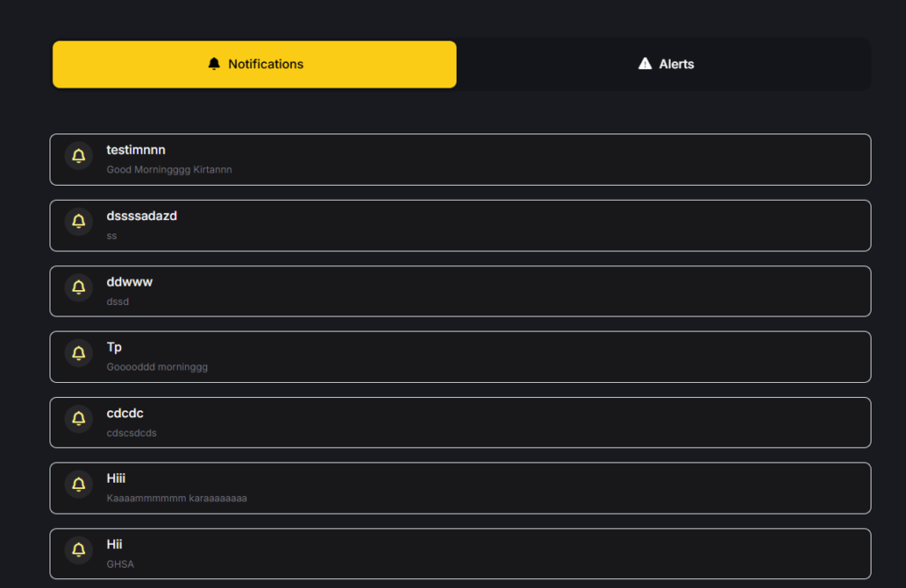The height and width of the screenshot is (588, 906).
Task: Click the Tp notification title
Action: coord(114,347)
